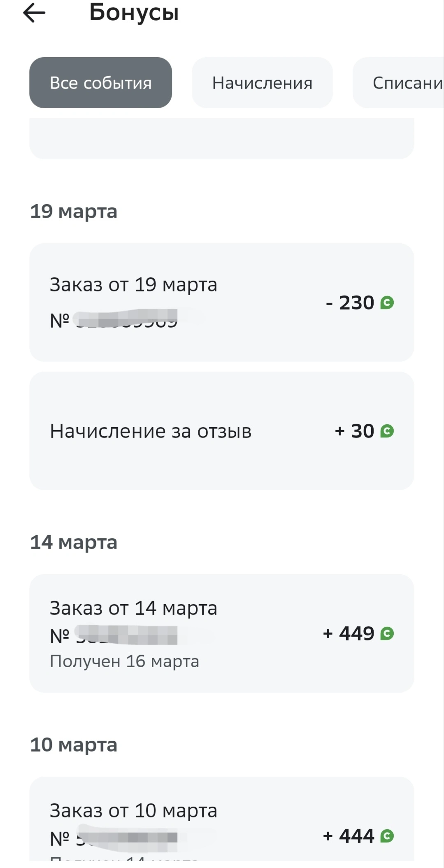Click the 19 марта date header
Viewport: 444px width, 868px height.
click(74, 212)
